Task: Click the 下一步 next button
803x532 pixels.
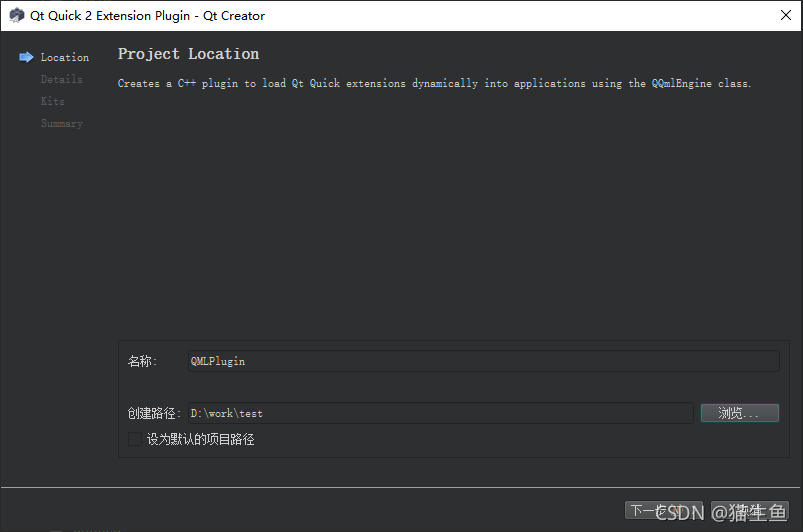Action: 663,510
